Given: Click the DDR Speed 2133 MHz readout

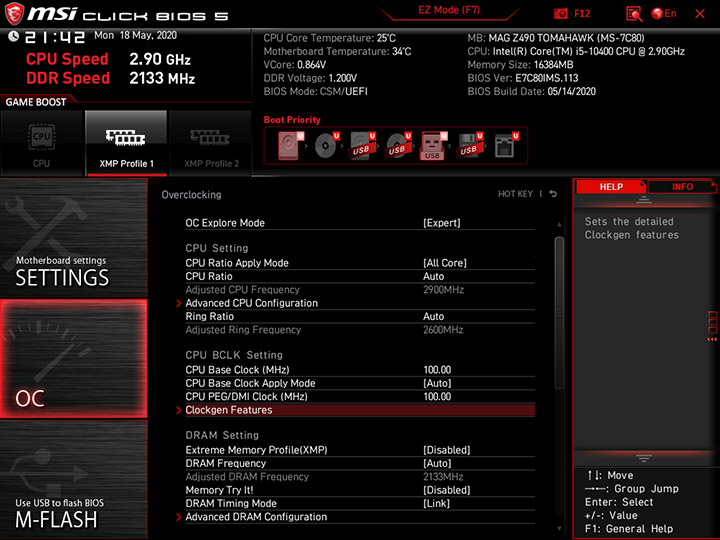Looking at the screenshot, I should click(x=111, y=78).
